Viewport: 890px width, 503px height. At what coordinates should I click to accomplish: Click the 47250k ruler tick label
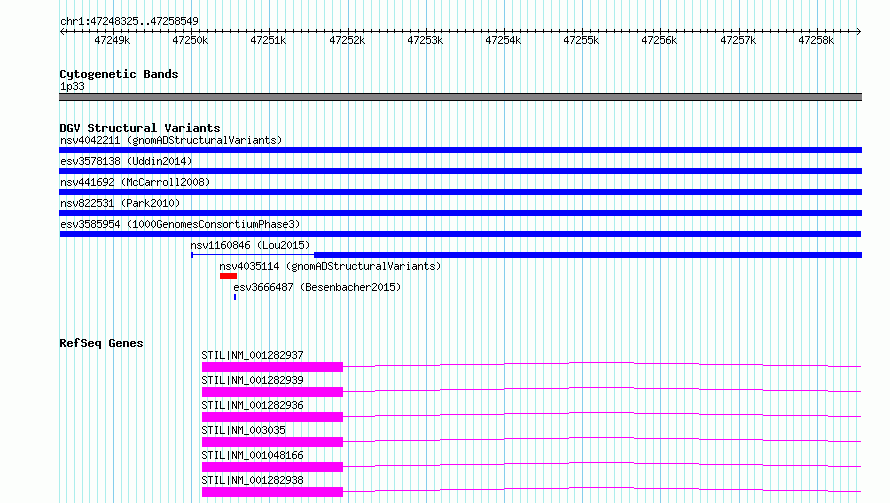190,40
